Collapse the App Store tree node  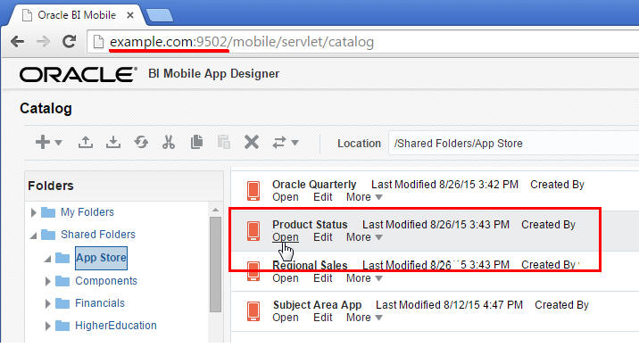pyautogui.click(x=47, y=259)
